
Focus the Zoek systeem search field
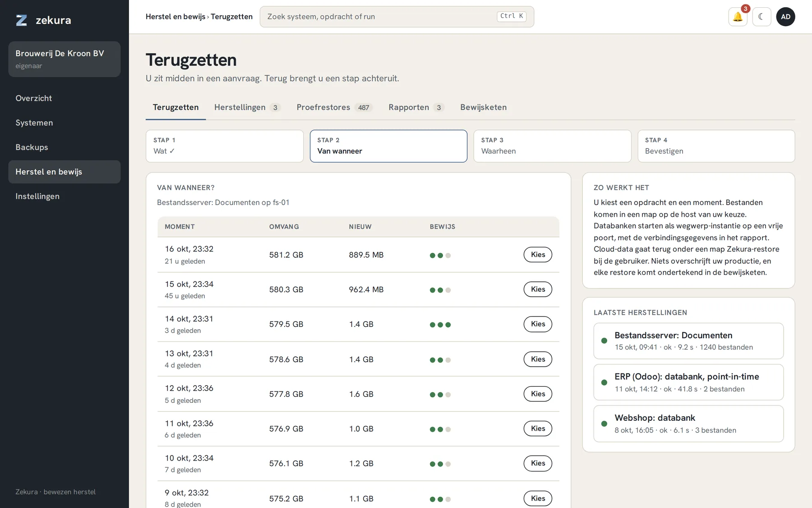[x=397, y=17]
